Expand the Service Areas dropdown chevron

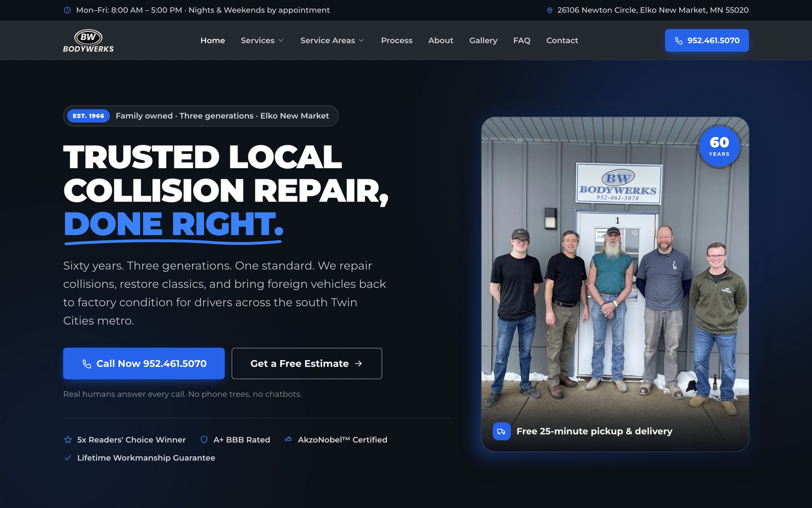361,41
